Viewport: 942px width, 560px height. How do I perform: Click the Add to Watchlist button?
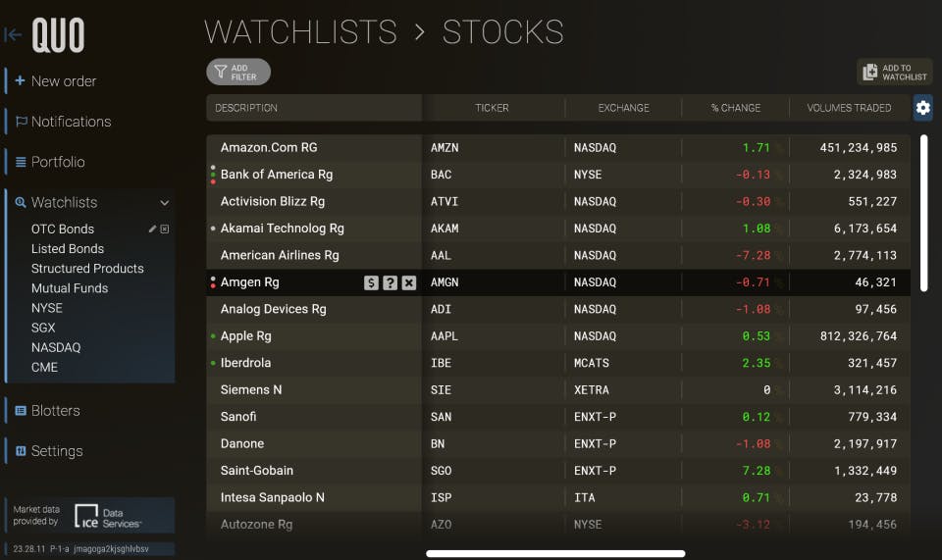coord(895,72)
